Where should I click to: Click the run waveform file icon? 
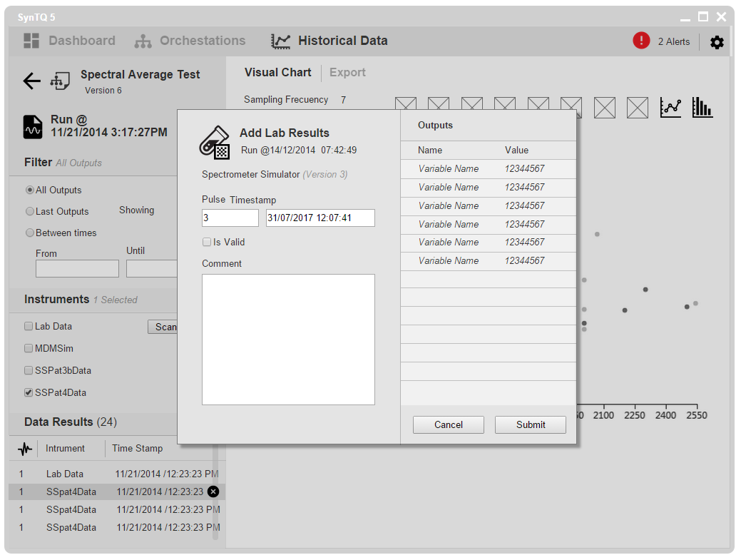(33, 127)
